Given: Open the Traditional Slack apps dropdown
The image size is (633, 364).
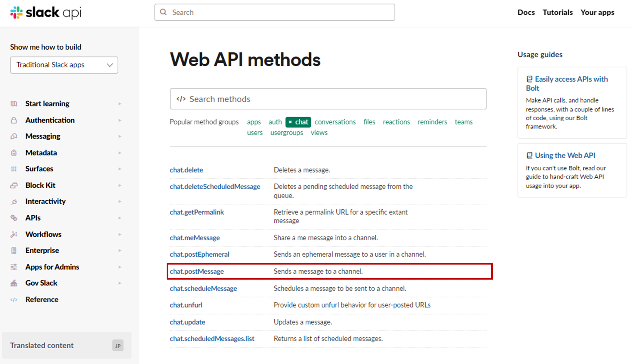Looking at the screenshot, I should (x=64, y=65).
